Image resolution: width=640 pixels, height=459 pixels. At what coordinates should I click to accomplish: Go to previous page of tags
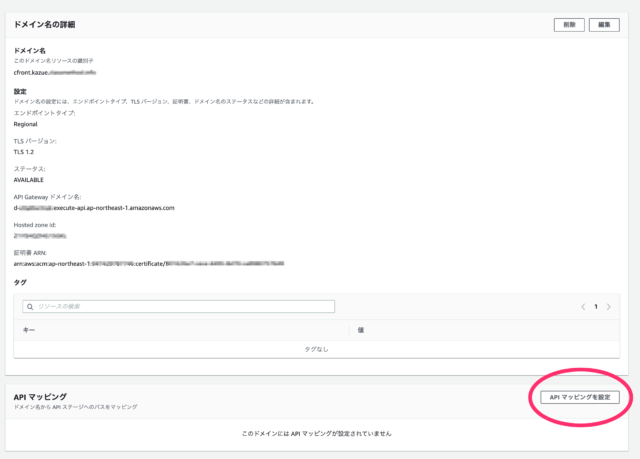coord(583,307)
